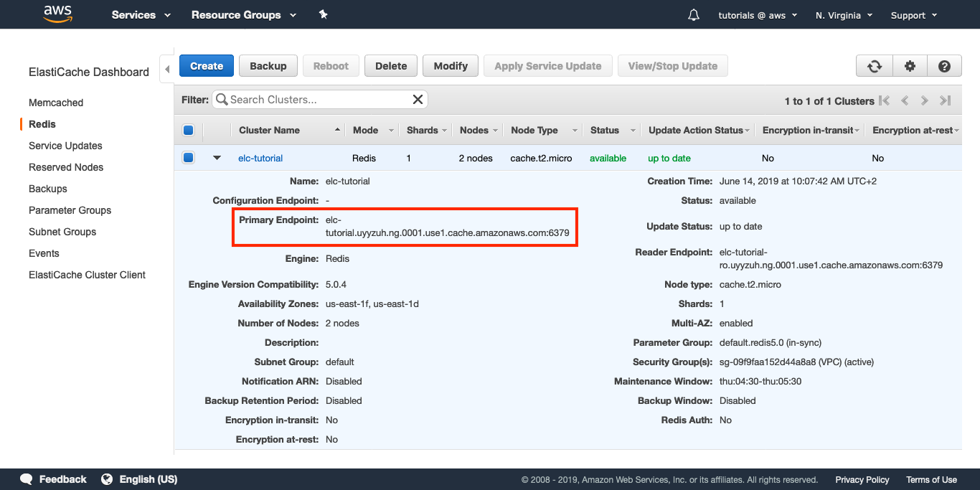Open the N. Virginia region dropdown

pyautogui.click(x=844, y=15)
